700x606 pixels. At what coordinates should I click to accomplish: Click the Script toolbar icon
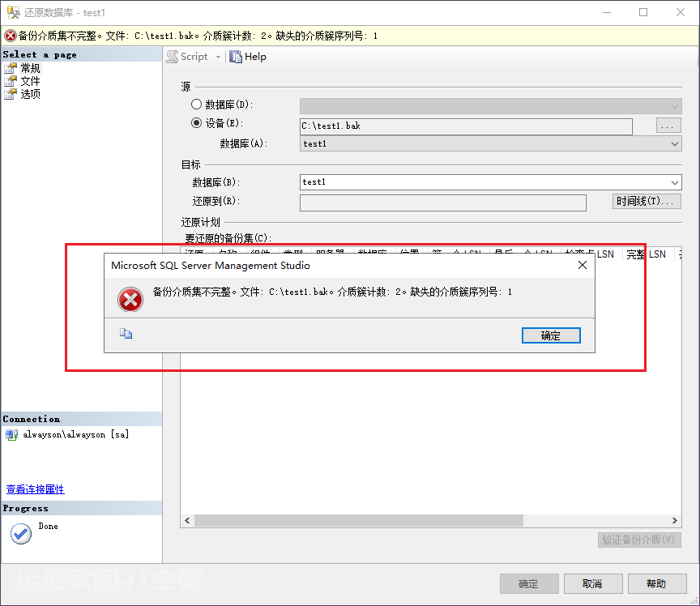coord(173,57)
